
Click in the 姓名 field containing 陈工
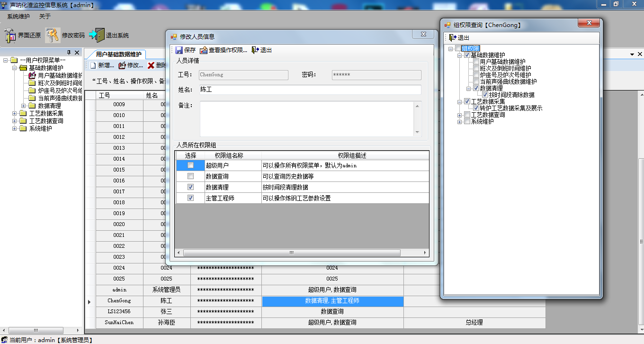(310, 90)
